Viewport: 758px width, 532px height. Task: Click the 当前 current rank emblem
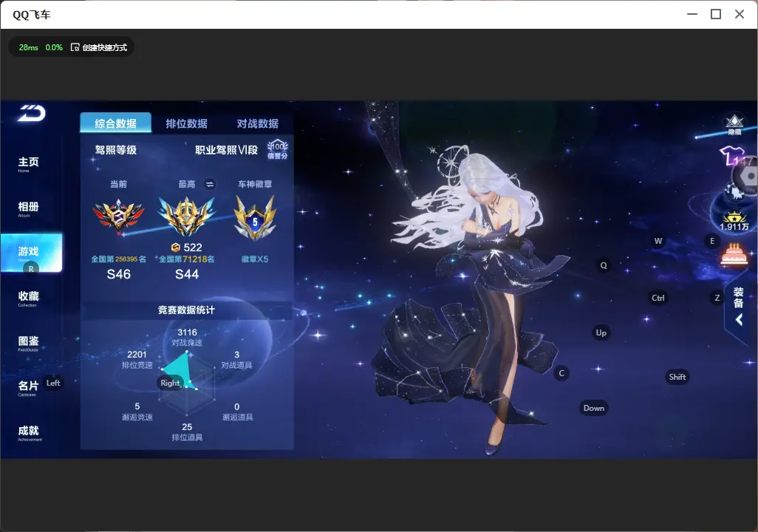click(x=118, y=216)
